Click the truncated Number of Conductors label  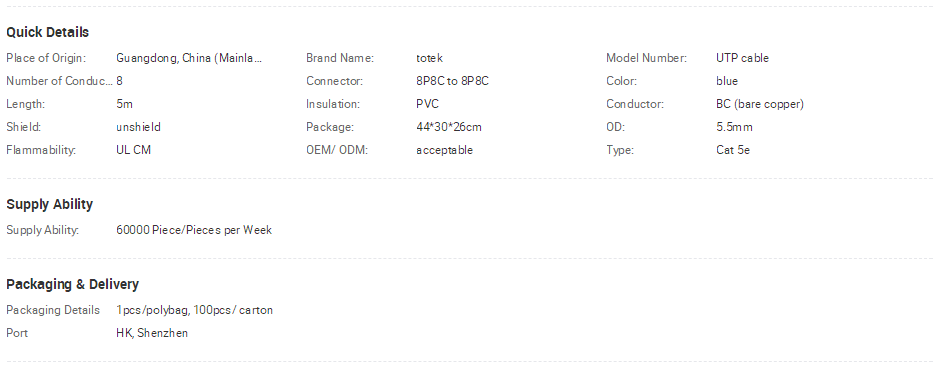pyautogui.click(x=59, y=81)
